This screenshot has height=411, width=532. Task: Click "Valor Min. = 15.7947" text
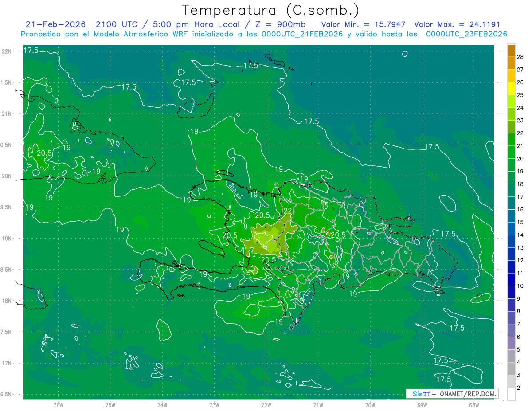[x=363, y=24]
